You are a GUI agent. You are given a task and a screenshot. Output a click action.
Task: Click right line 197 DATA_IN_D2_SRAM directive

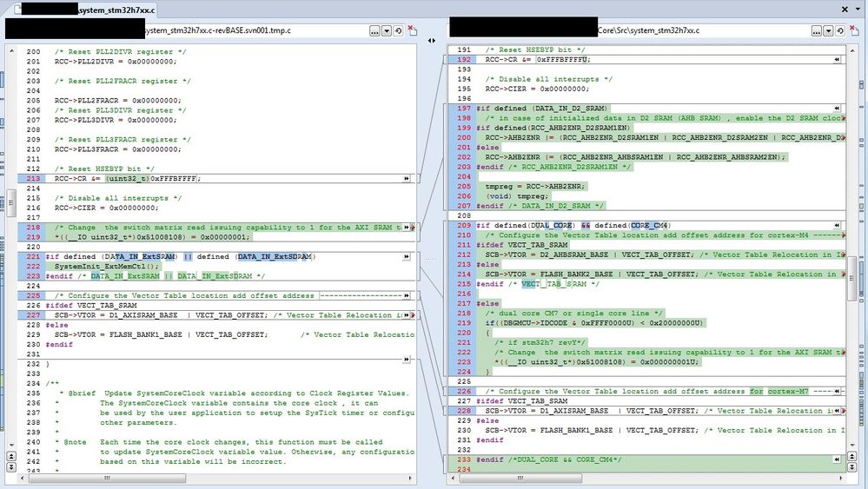pyautogui.click(x=542, y=109)
